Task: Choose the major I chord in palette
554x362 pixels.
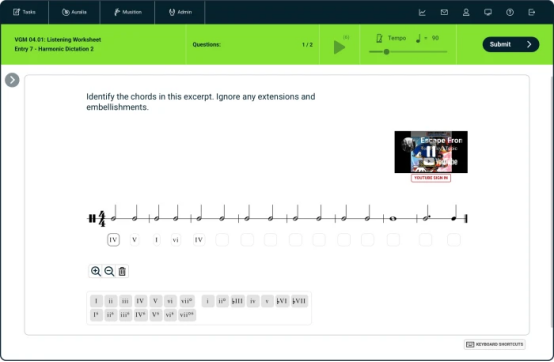Action: (x=96, y=301)
